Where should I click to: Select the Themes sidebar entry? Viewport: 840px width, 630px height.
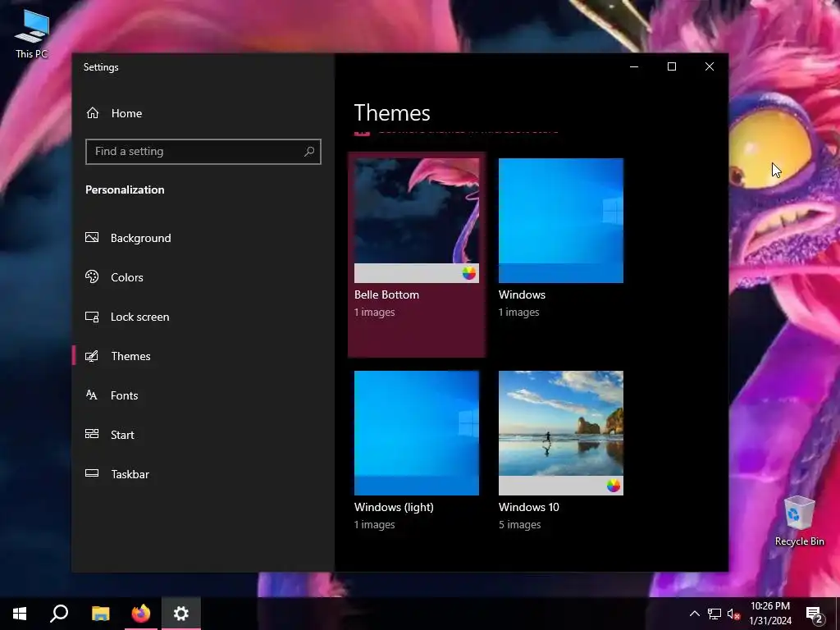click(203, 356)
